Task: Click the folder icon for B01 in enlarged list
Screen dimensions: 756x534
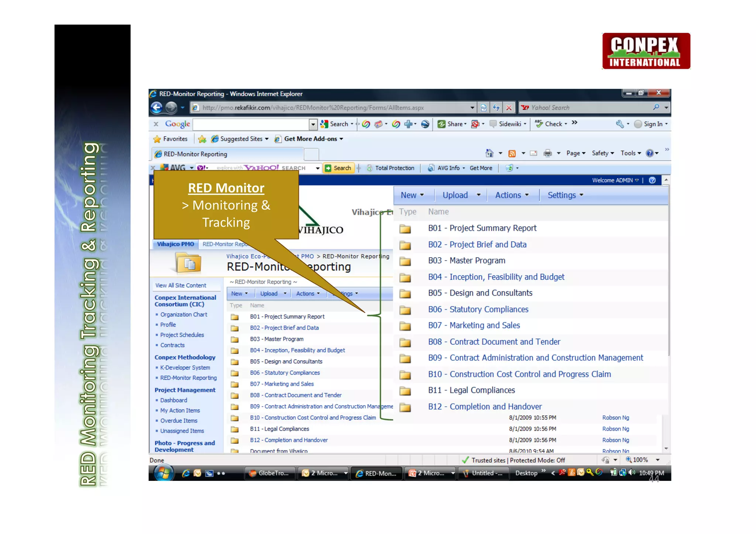Action: click(405, 229)
